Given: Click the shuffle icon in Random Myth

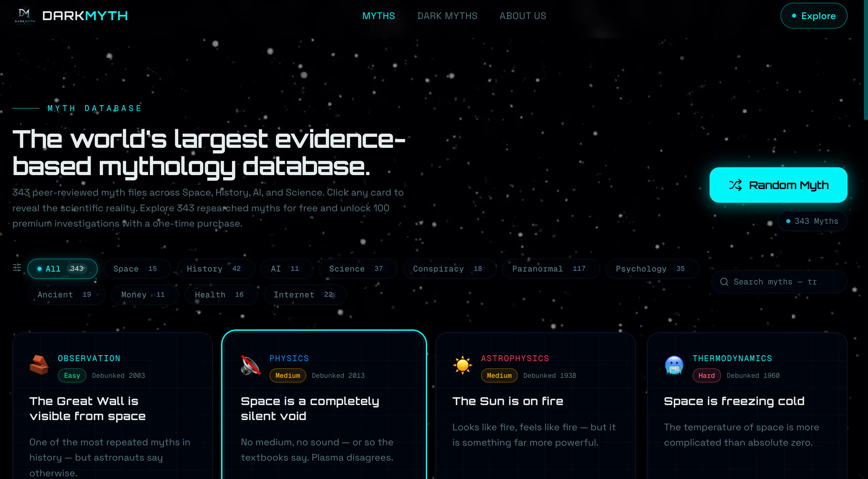Looking at the screenshot, I should click(735, 185).
